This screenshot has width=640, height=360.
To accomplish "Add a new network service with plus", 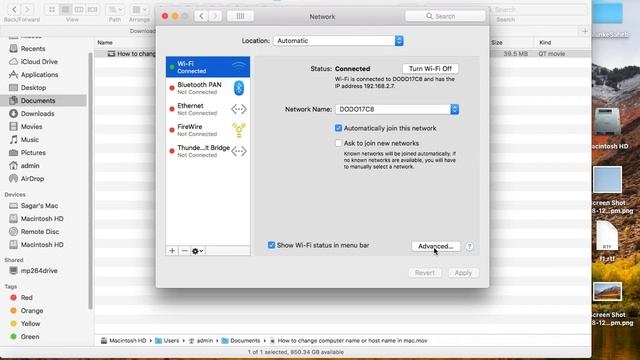I will pyautogui.click(x=172, y=251).
